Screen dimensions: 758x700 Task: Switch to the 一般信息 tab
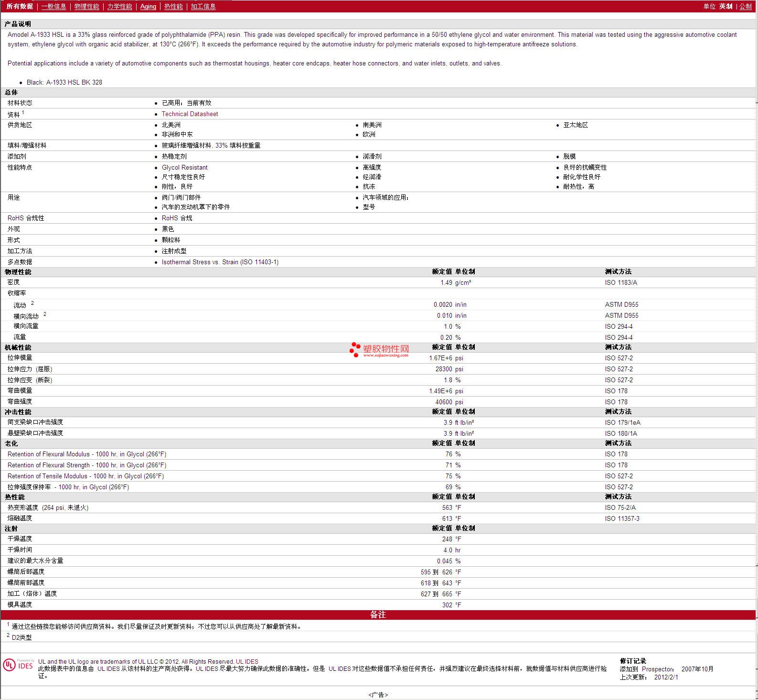[x=53, y=6]
